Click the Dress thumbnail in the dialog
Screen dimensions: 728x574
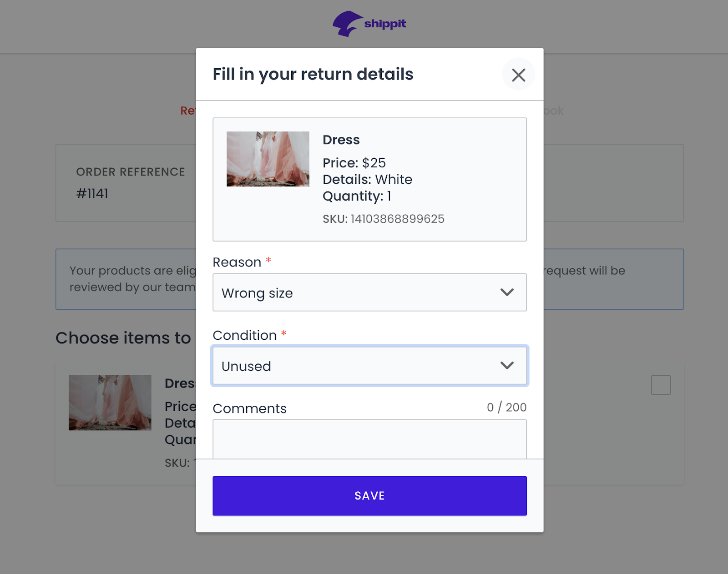click(x=268, y=159)
